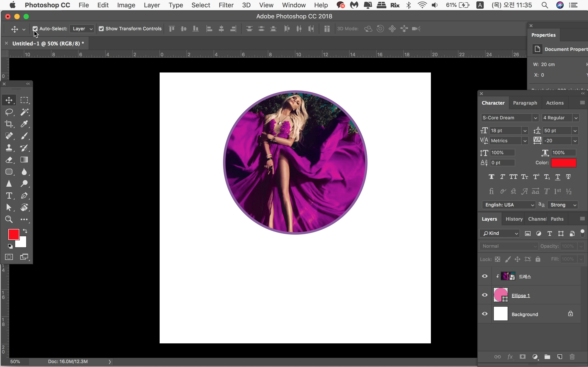Choose the Eyedropper tool
The width and height of the screenshot is (588, 367).
click(24, 124)
